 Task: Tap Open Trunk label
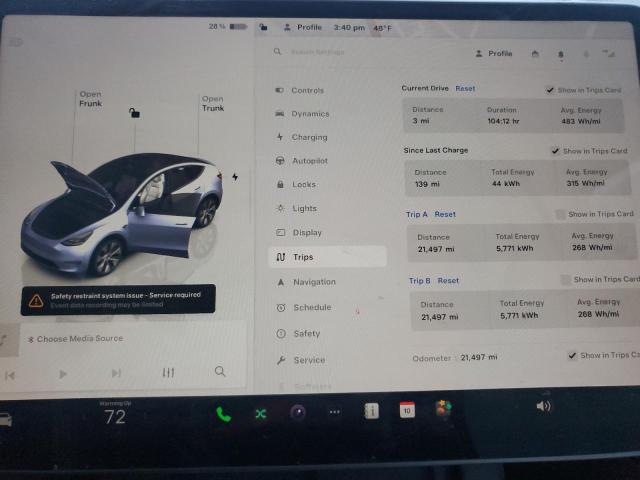(213, 104)
